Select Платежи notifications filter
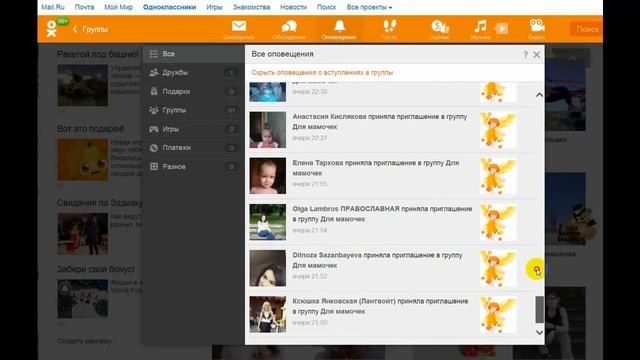Screen dimensions: 640x360 (x=193, y=148)
